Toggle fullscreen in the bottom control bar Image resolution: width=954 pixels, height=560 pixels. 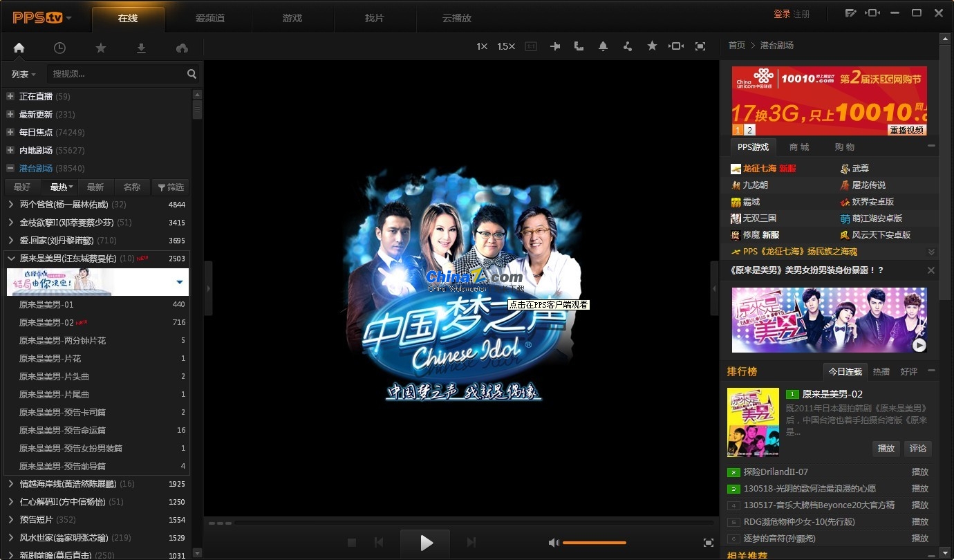point(708,543)
